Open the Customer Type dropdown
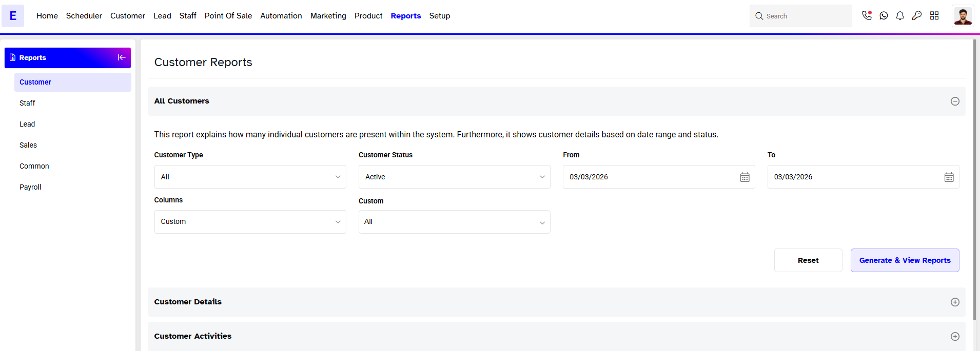980x351 pixels. (250, 177)
